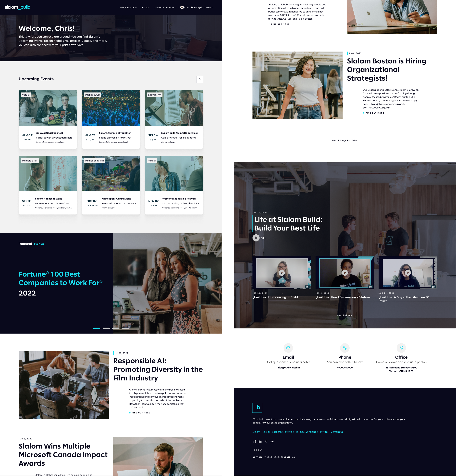Select the Slalom Alumni Get Together event title
The height and width of the screenshot is (476, 456).
click(115, 133)
